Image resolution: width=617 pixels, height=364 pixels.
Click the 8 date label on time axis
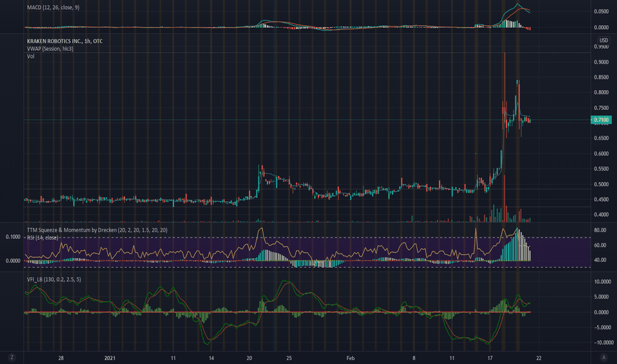(414, 358)
